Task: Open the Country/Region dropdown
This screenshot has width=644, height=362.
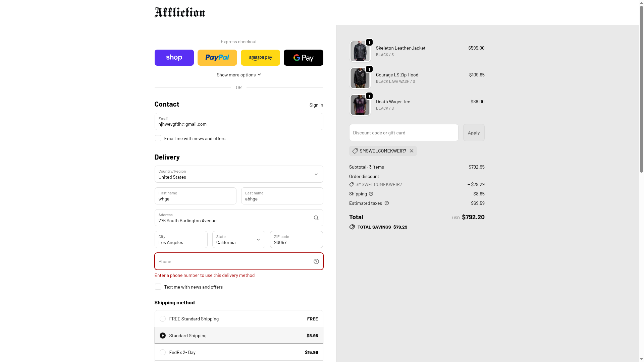Action: coord(238,174)
